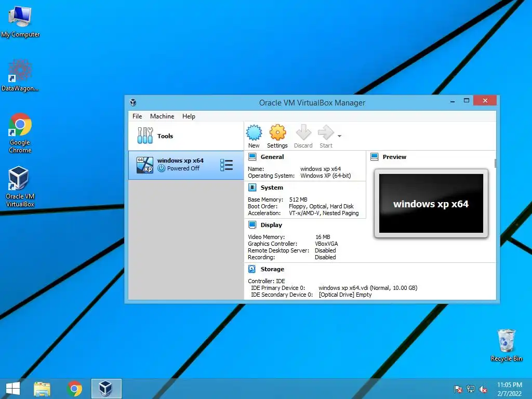Click the Video Memory value 16 MB

click(323, 237)
